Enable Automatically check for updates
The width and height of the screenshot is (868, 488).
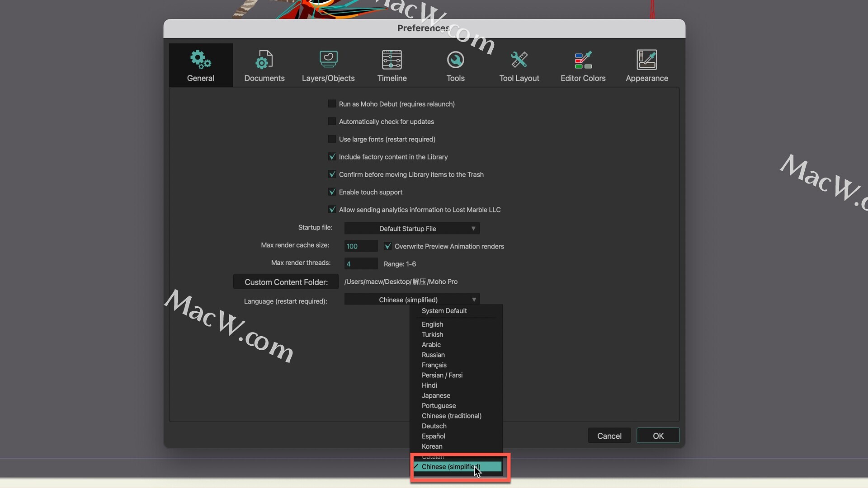tap(332, 121)
